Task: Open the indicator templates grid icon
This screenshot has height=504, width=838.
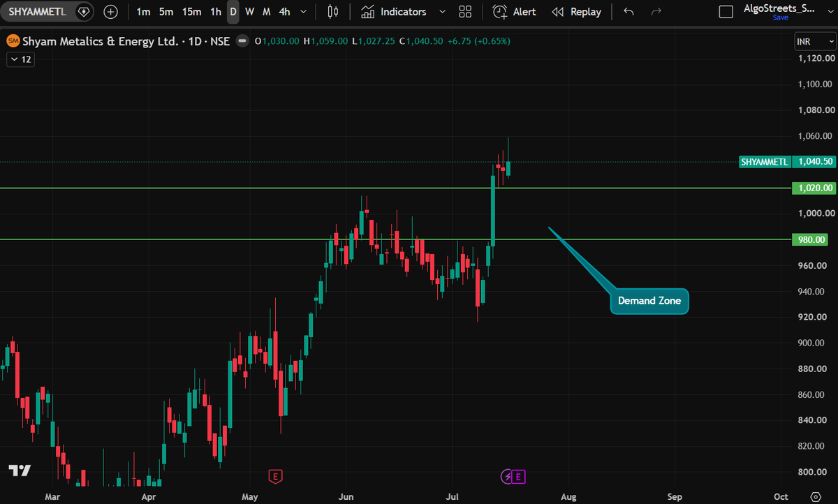Action: coord(466,12)
